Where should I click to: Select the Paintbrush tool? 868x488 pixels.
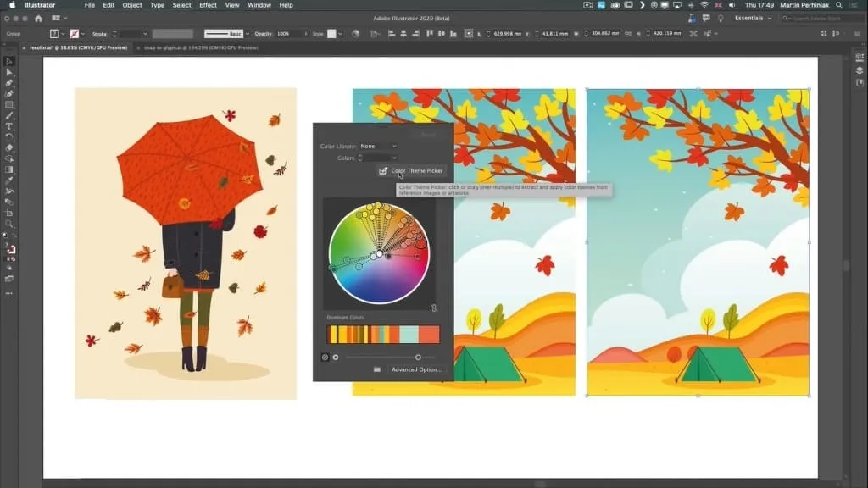coord(8,115)
